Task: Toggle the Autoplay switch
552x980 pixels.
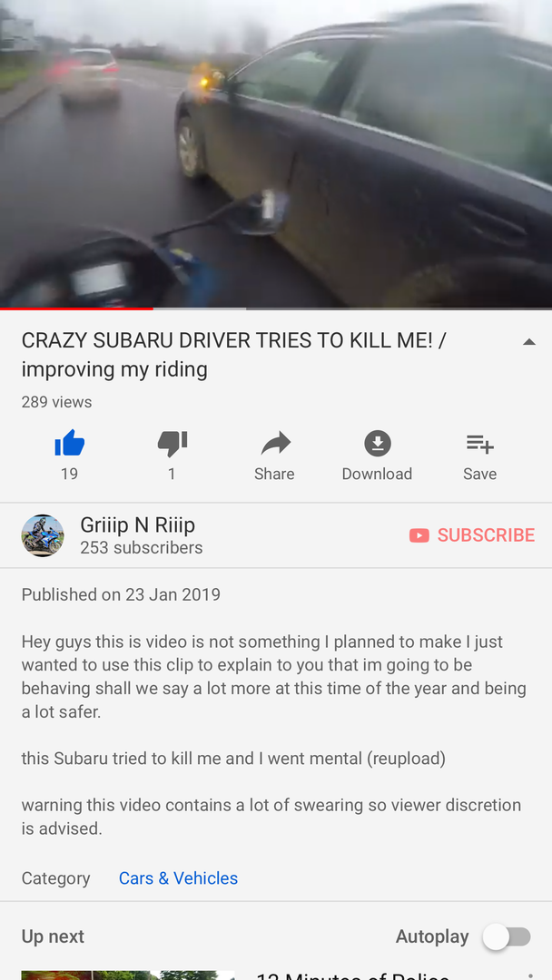Action: tap(507, 936)
